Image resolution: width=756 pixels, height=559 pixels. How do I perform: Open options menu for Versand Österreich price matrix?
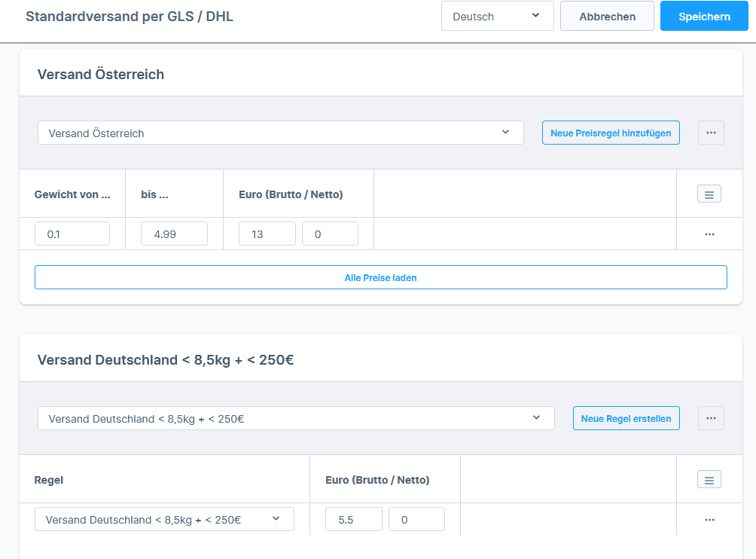click(711, 133)
